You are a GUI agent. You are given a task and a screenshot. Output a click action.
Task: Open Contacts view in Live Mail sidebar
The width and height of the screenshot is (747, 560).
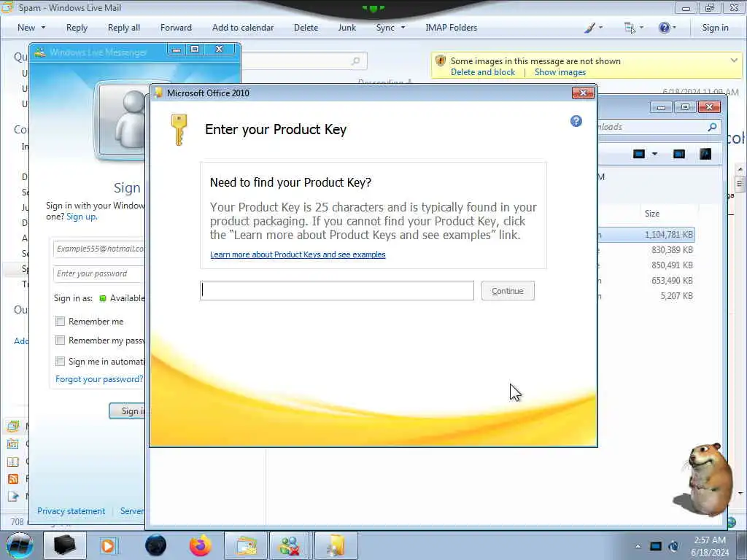coord(13,462)
